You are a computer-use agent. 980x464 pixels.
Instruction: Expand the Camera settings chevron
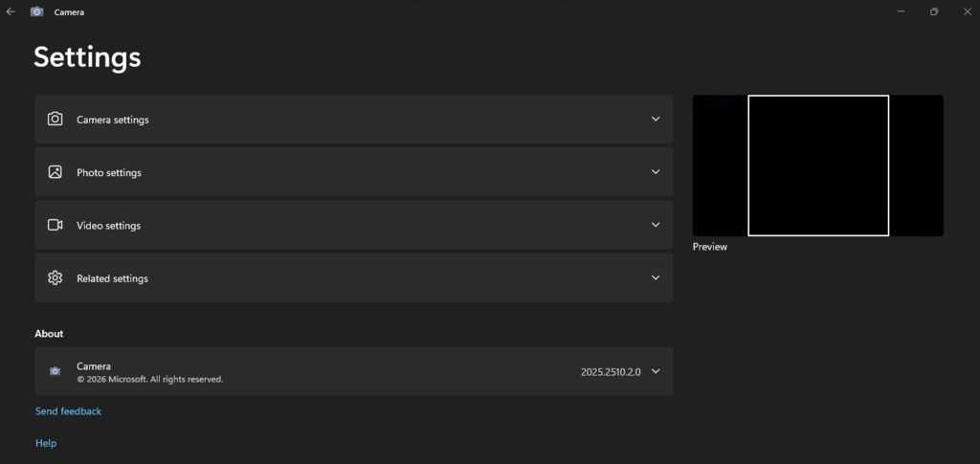656,120
